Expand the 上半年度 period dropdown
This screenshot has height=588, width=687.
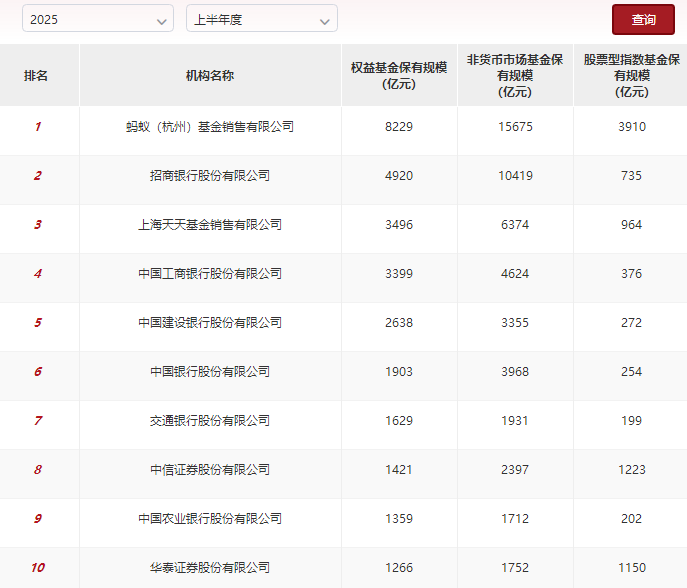point(261,19)
